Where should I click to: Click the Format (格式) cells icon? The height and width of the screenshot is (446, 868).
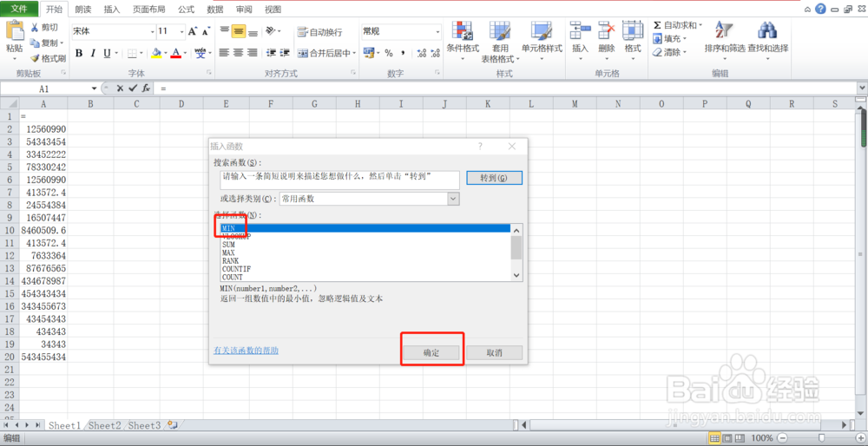coord(632,31)
